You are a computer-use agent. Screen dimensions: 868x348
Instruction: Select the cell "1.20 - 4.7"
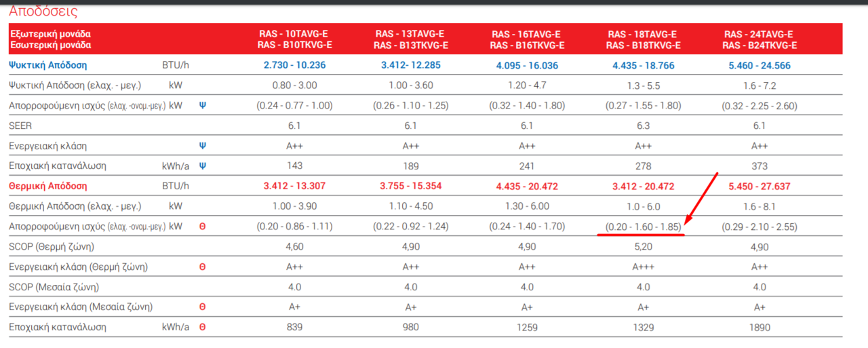point(527,85)
